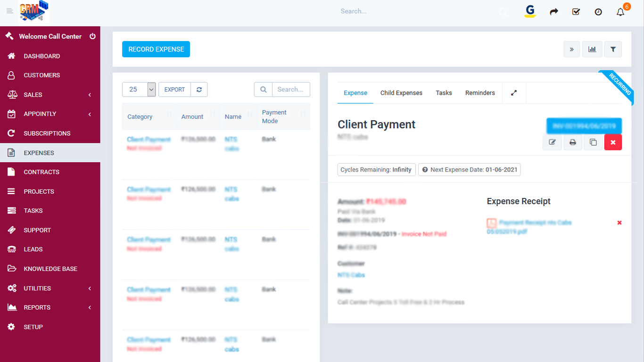Open the clock timer icon in header
Image resolution: width=644 pixels, height=362 pixels.
pos(598,12)
